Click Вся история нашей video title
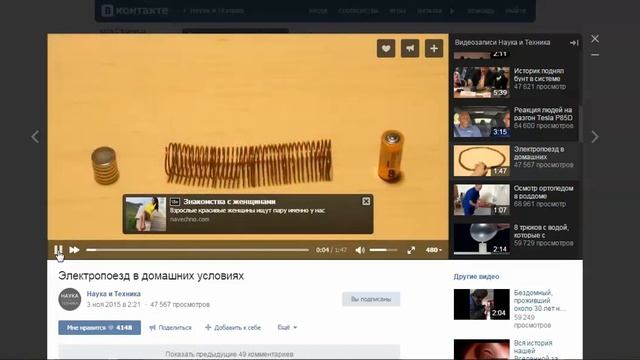 pyautogui.click(x=536, y=351)
